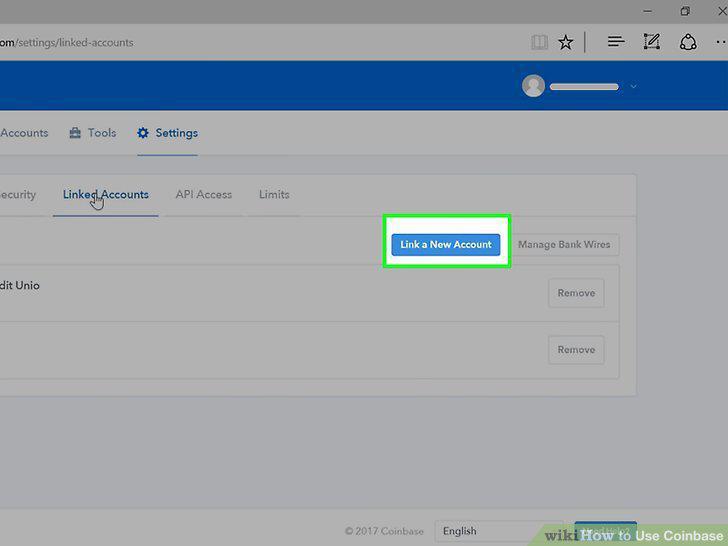Remove the Credit Union linked account

point(576,293)
